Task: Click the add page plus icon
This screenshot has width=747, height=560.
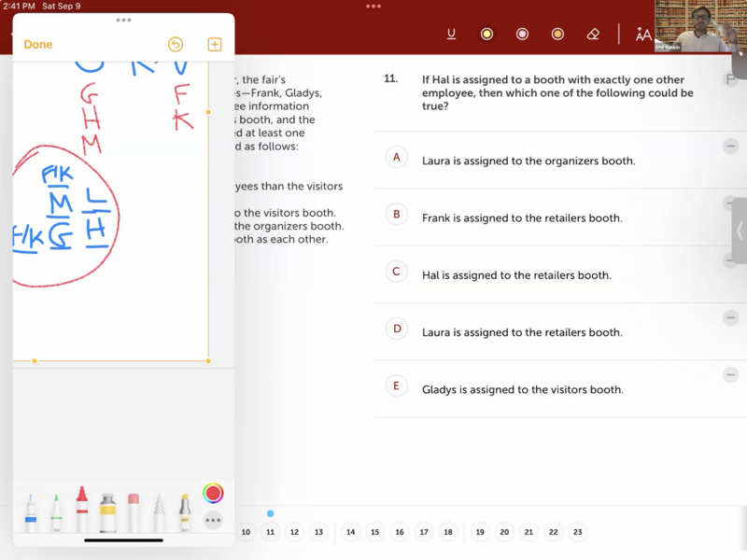Action: (x=214, y=45)
